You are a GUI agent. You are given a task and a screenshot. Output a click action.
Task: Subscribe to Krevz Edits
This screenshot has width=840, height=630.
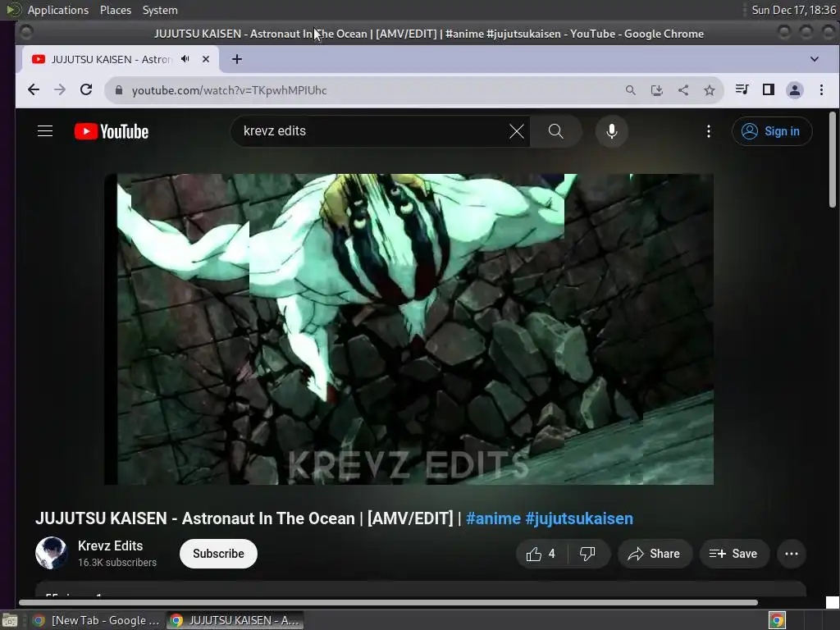click(x=218, y=554)
